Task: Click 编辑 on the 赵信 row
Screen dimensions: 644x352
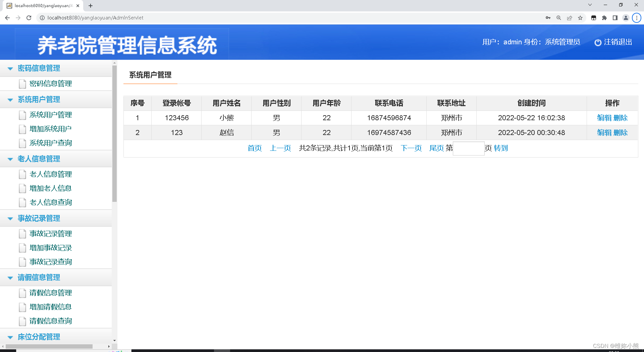Action: coord(604,132)
